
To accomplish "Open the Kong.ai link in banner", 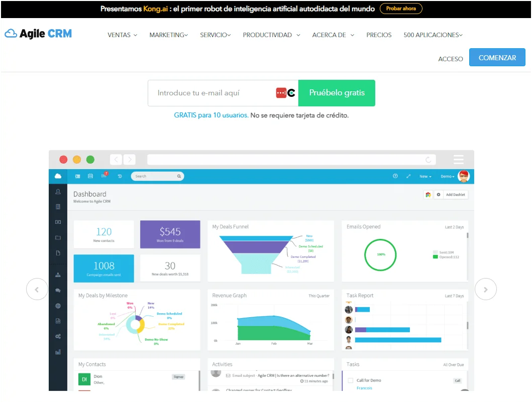I will coord(155,9).
